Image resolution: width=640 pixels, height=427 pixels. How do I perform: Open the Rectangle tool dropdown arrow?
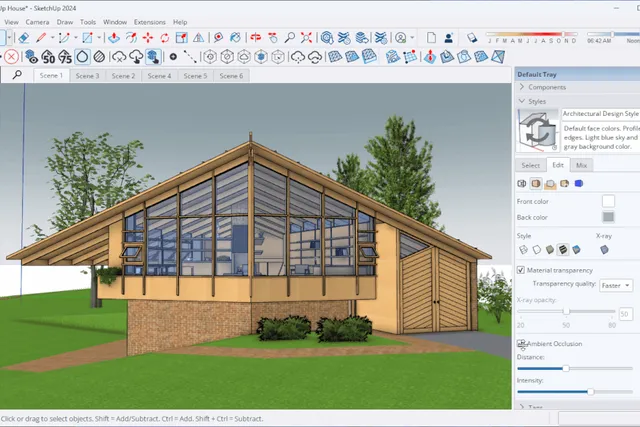coord(99,38)
